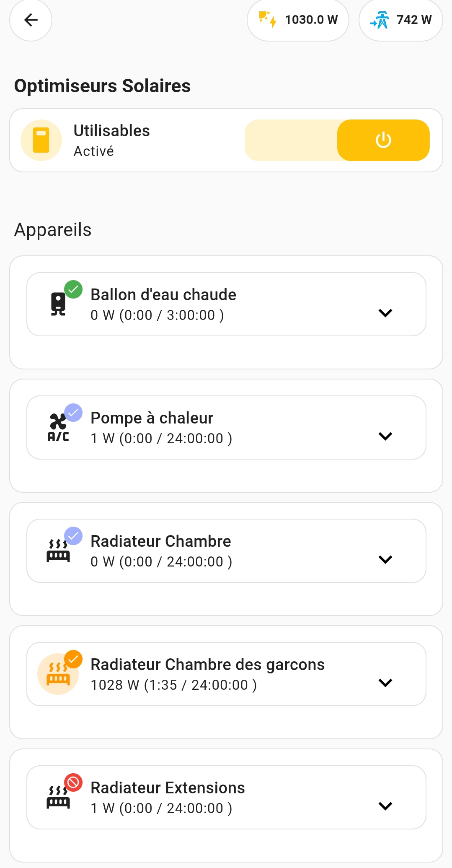The width and height of the screenshot is (452, 868).
Task: Click the green check badge on Ballon d'eau chaude
Action: [x=73, y=289]
